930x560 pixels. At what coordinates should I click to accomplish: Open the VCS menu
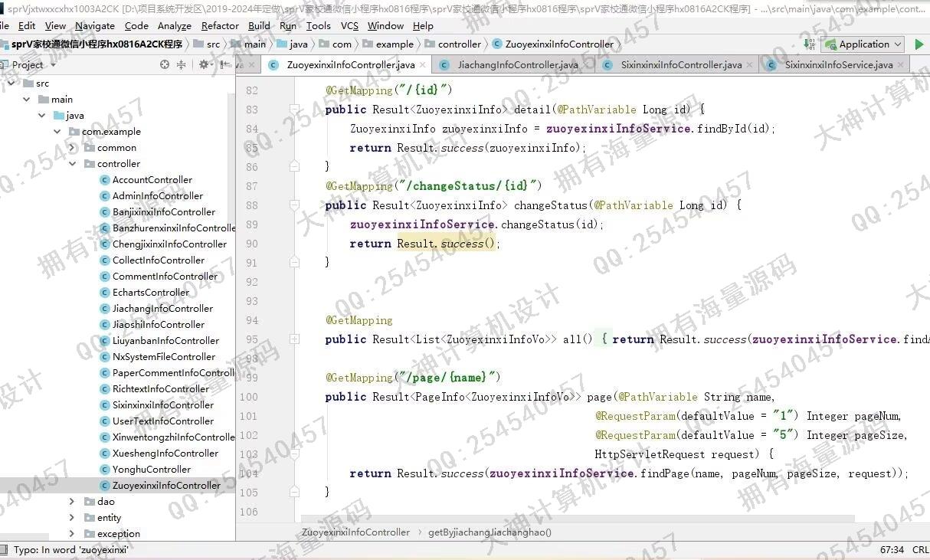pyautogui.click(x=349, y=25)
